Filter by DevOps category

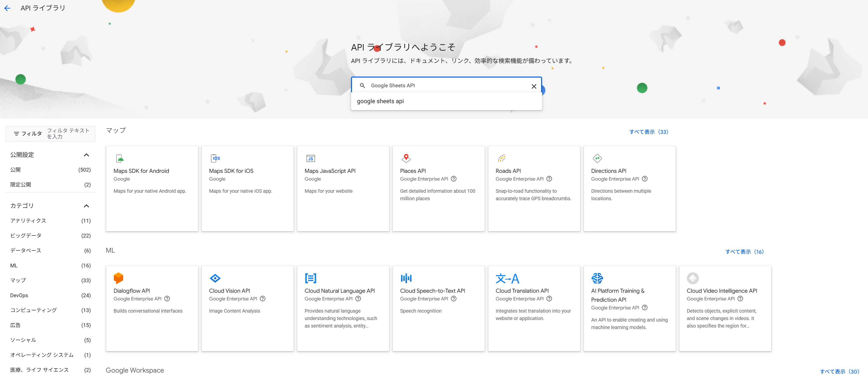click(x=19, y=295)
